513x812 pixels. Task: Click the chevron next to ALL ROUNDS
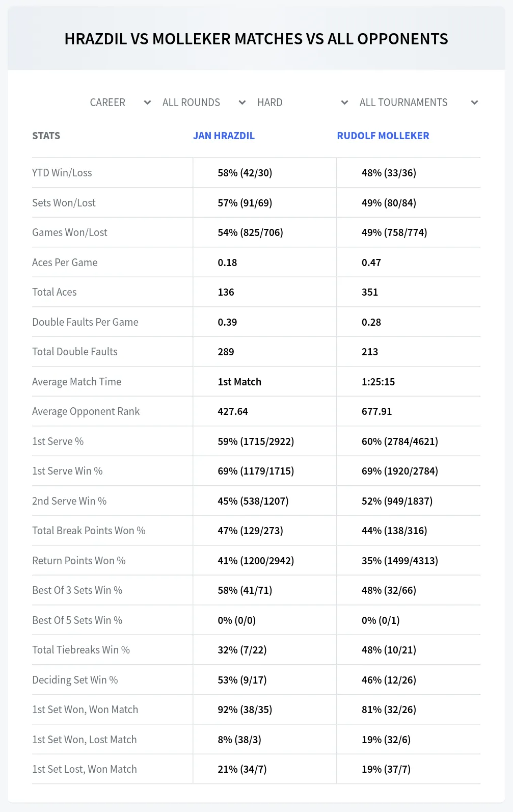coord(242,102)
